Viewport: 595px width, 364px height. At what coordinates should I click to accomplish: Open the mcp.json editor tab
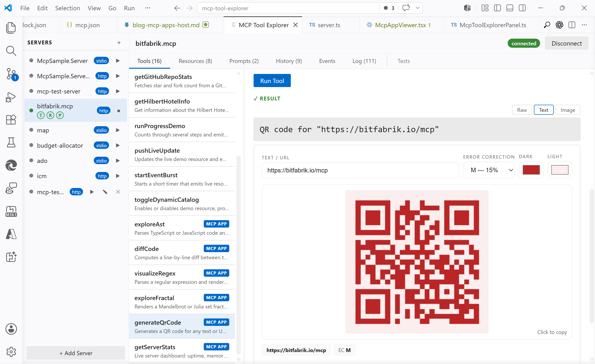coord(88,25)
